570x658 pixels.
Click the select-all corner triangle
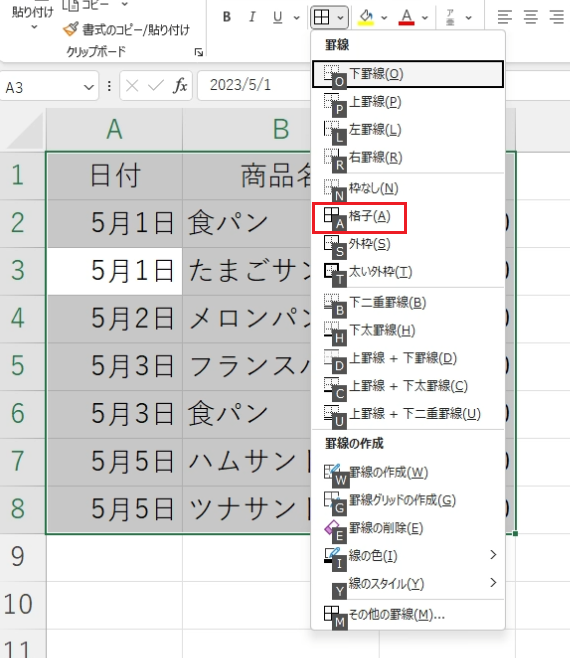24,130
